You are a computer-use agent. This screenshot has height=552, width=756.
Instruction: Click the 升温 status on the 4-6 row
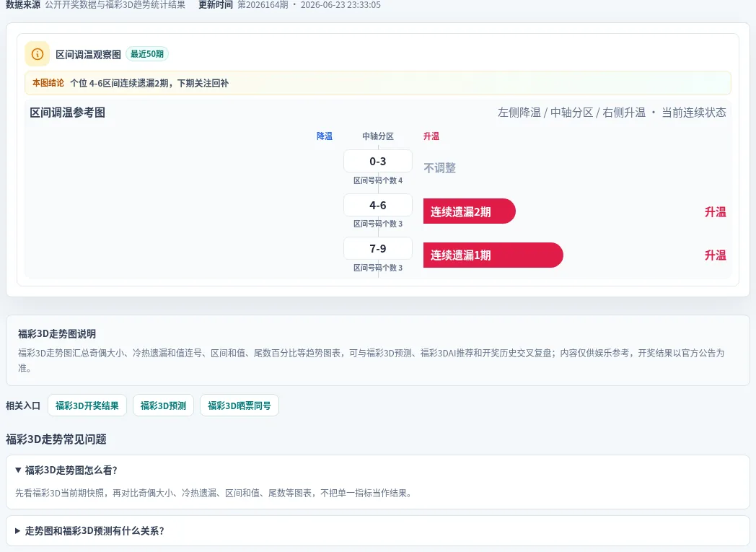716,211
